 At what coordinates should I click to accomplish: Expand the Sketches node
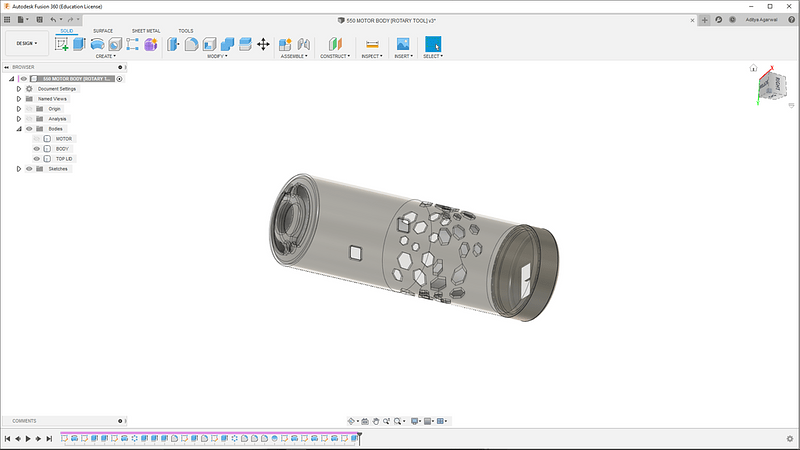click(19, 169)
